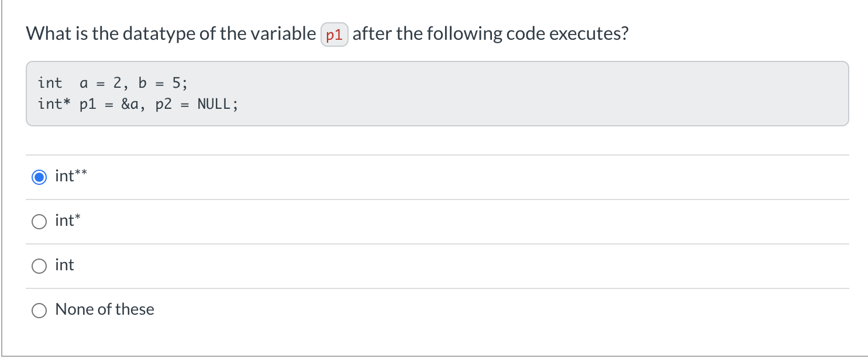Image resolution: width=868 pixels, height=358 pixels.
Task: Select the plain int radio button
Action: point(39,266)
